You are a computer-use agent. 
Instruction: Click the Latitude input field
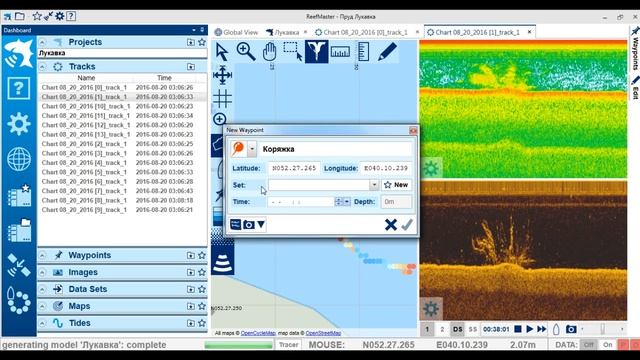click(x=294, y=168)
